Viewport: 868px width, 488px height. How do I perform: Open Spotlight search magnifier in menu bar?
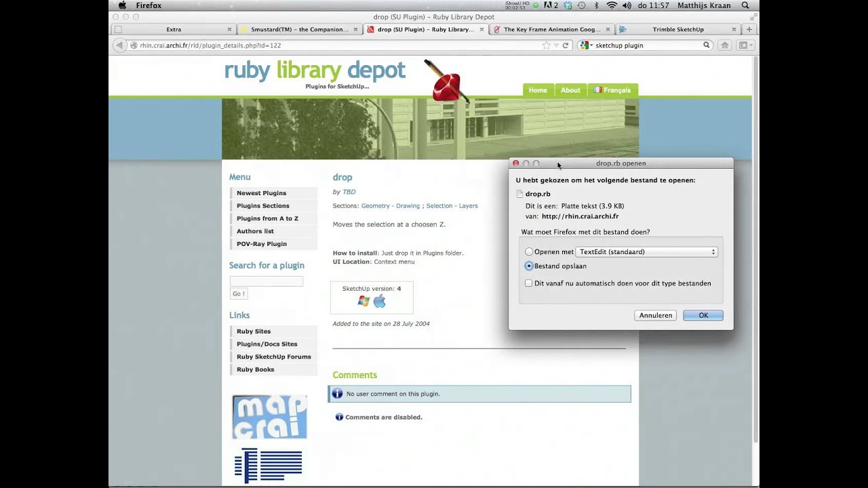[x=745, y=5]
